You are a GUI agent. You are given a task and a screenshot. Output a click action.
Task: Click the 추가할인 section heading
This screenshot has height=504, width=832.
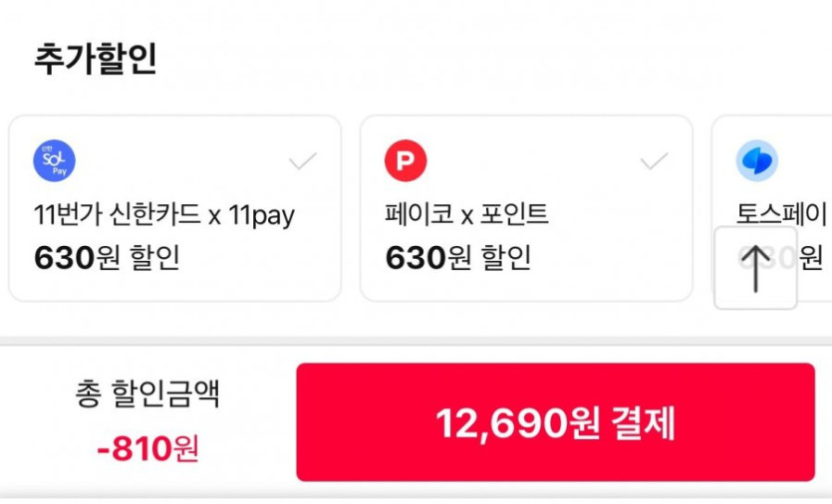click(96, 59)
